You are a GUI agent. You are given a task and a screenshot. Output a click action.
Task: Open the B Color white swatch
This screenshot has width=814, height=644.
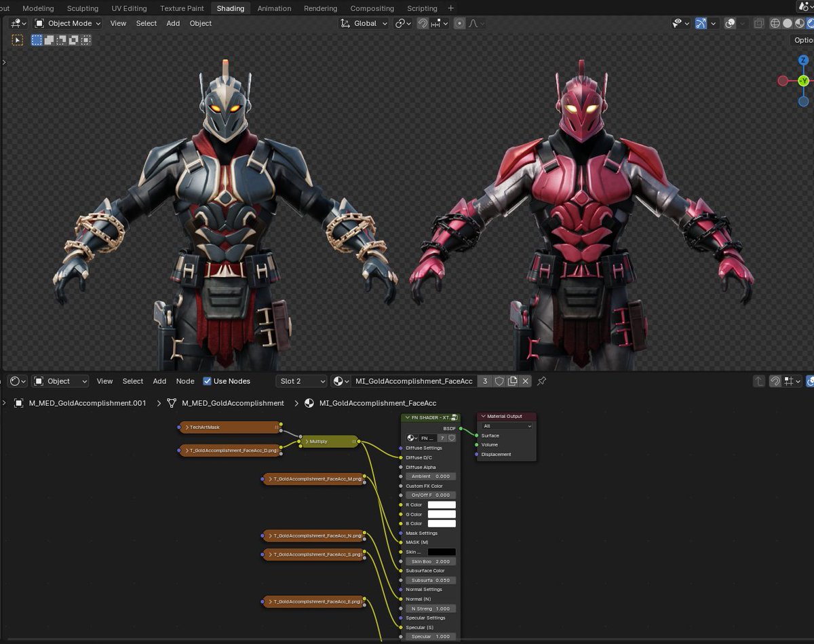(442, 524)
